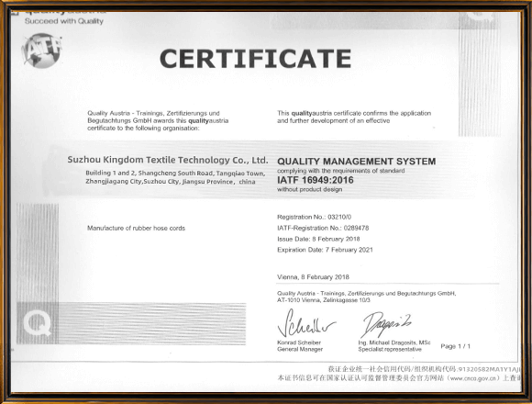The image size is (532, 404).
Task: Click the Q quality austria logo
Action: point(38,323)
